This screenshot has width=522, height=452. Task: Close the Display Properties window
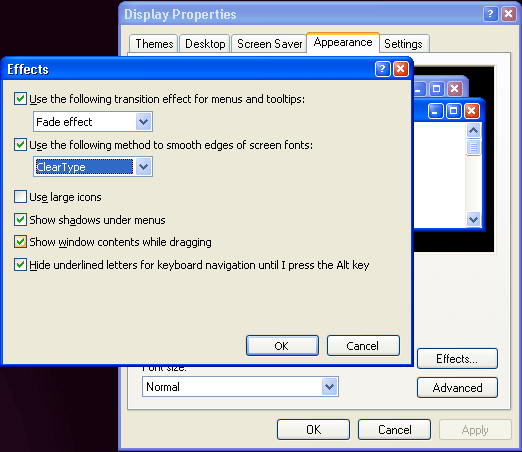click(x=509, y=14)
